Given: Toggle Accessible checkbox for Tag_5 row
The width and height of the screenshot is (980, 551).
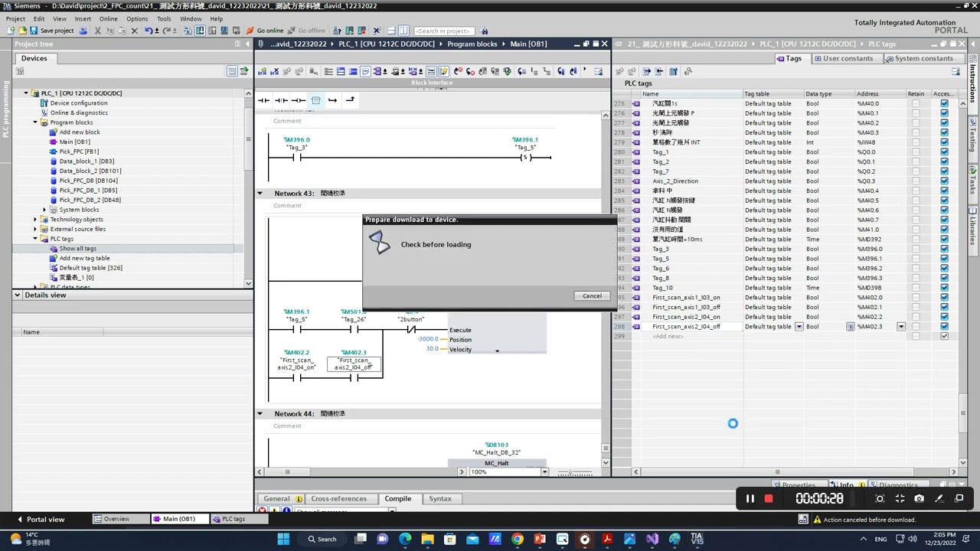Looking at the screenshot, I should (944, 259).
